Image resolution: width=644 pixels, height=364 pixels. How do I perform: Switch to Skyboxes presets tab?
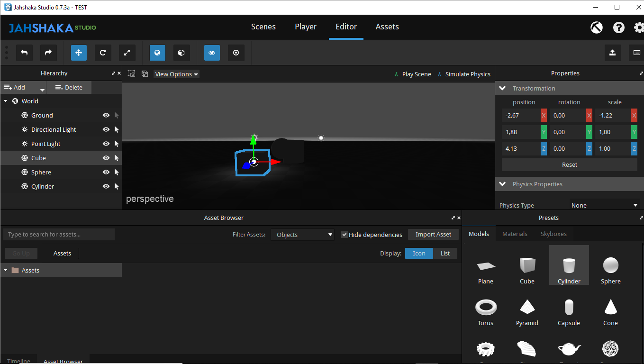click(553, 234)
